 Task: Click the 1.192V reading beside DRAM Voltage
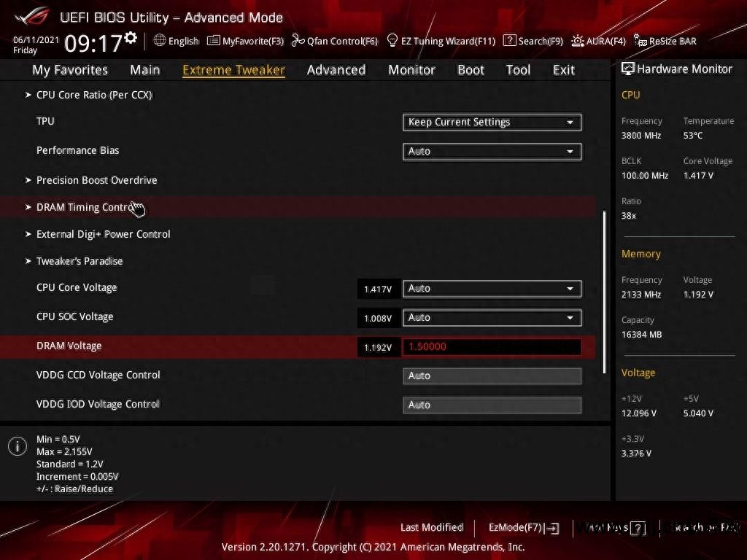click(378, 347)
